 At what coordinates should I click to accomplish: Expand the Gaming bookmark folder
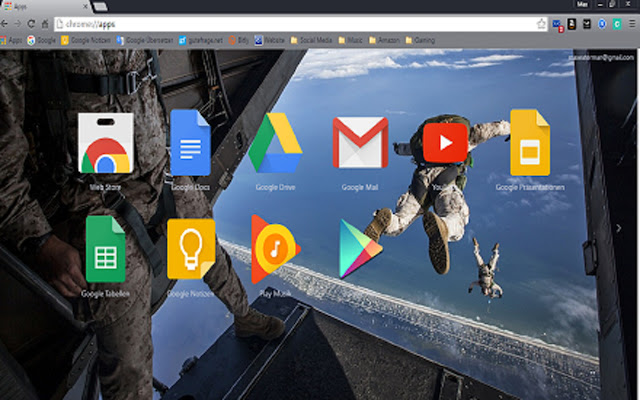pyautogui.click(x=420, y=40)
